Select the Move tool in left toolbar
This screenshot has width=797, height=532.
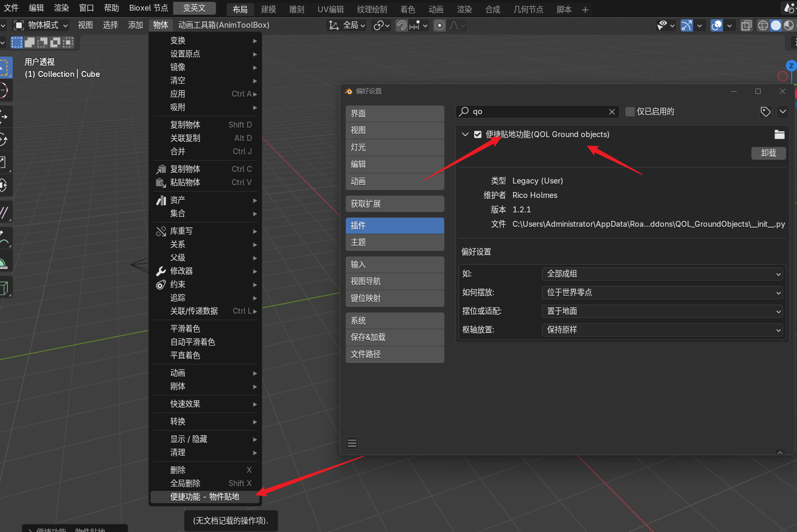(x=4, y=116)
